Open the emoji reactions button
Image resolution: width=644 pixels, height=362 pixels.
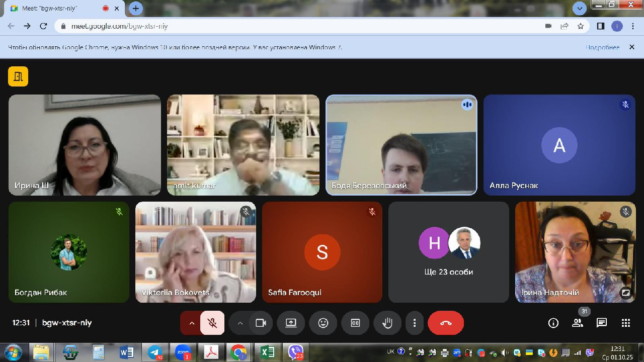pyautogui.click(x=323, y=323)
